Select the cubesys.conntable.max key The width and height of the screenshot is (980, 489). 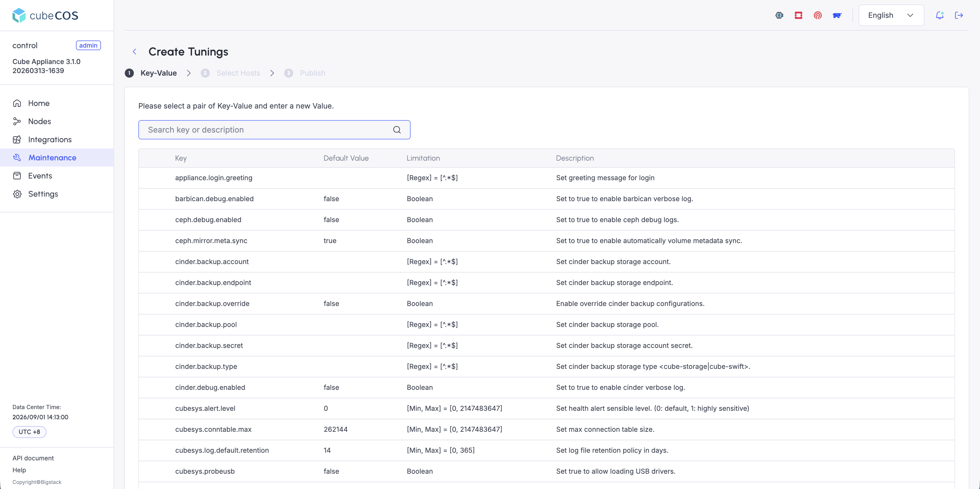pos(213,429)
